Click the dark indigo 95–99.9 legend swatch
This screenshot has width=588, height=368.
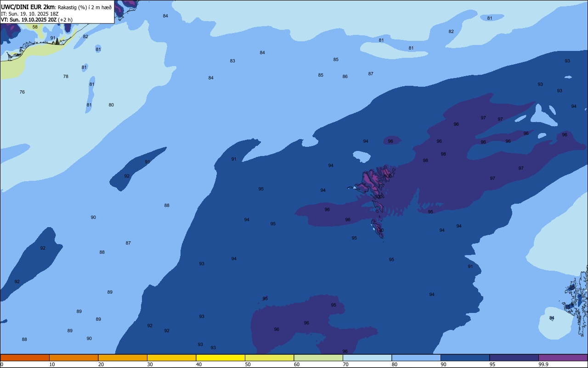(x=514, y=357)
